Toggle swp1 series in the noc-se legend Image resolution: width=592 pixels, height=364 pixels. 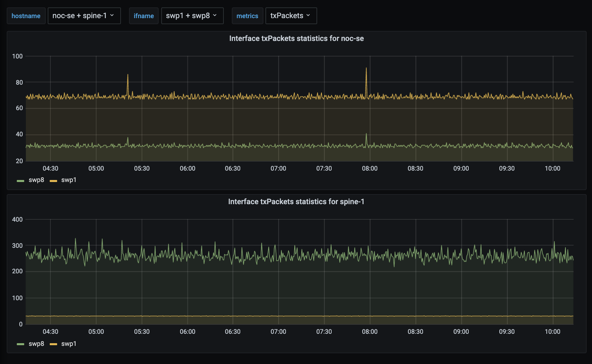point(69,180)
